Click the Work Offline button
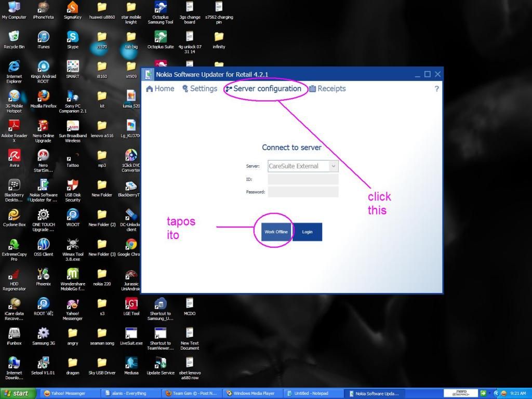Screen dimensions: 532x399 click(276, 232)
